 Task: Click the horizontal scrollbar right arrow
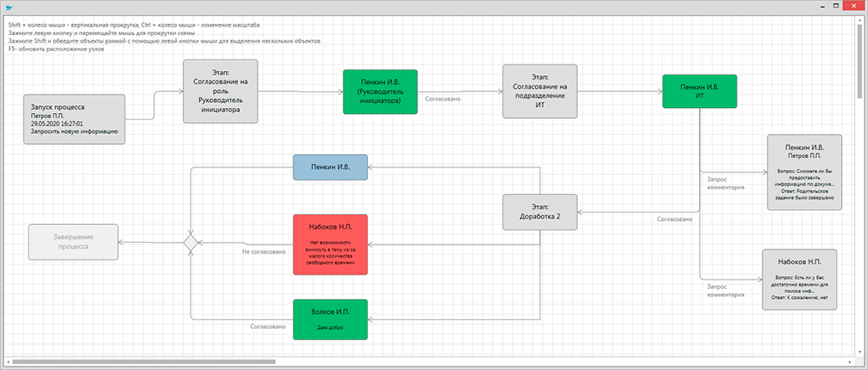[851, 362]
